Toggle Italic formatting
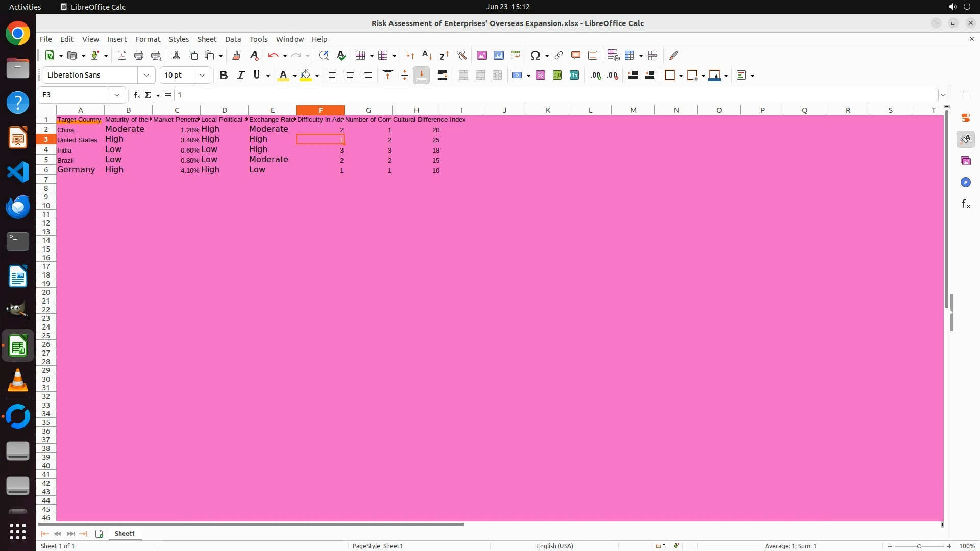This screenshot has height=551, width=980. 240,76
